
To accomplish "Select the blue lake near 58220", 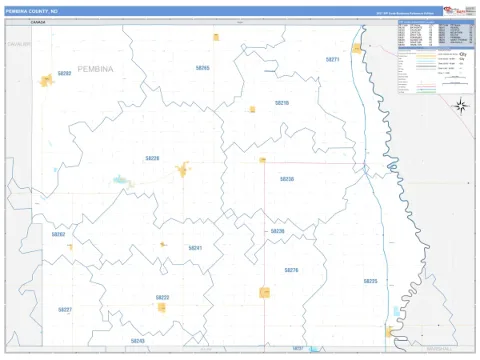I will pyautogui.click(x=119, y=180).
